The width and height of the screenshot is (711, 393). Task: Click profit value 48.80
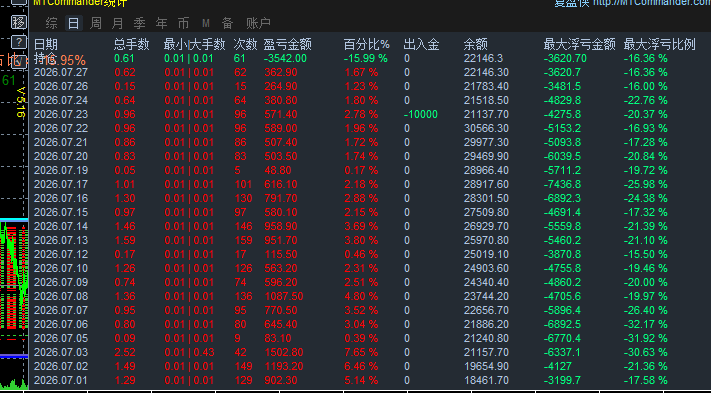(278, 170)
